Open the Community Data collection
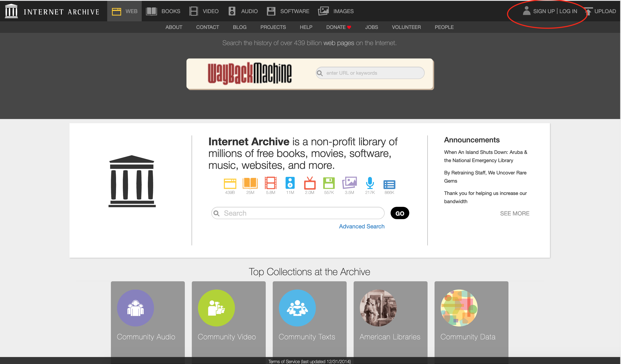This screenshot has width=621, height=364. (x=471, y=319)
